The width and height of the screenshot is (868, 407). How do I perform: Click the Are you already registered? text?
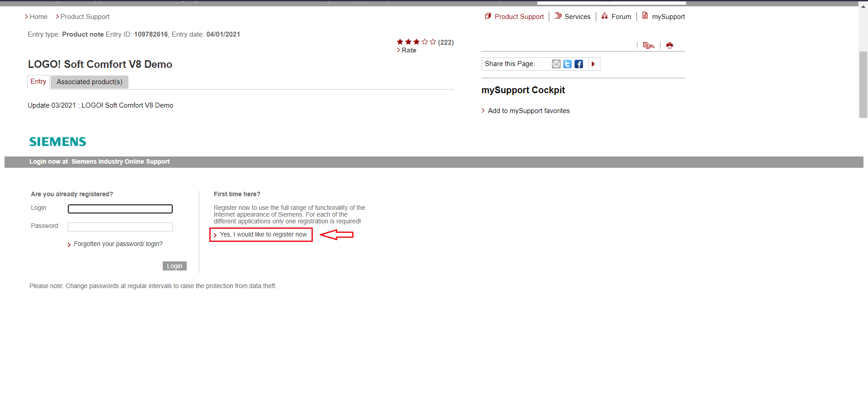pos(72,194)
